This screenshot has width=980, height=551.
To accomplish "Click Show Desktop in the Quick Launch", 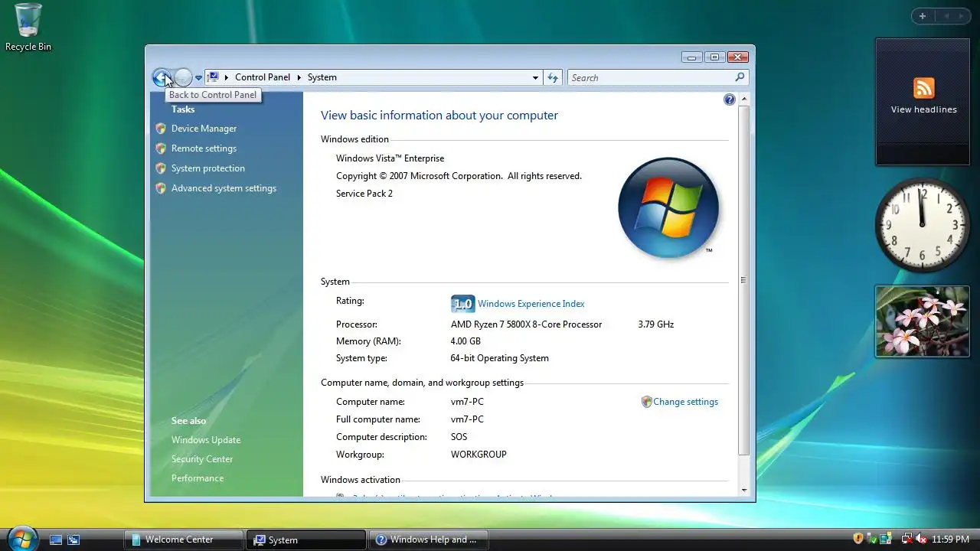I will (56, 540).
